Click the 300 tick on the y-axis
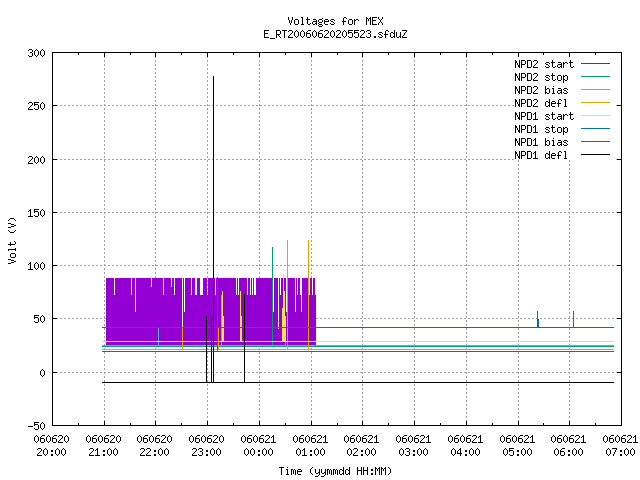Screen dimensions: 640x480 coord(36,53)
